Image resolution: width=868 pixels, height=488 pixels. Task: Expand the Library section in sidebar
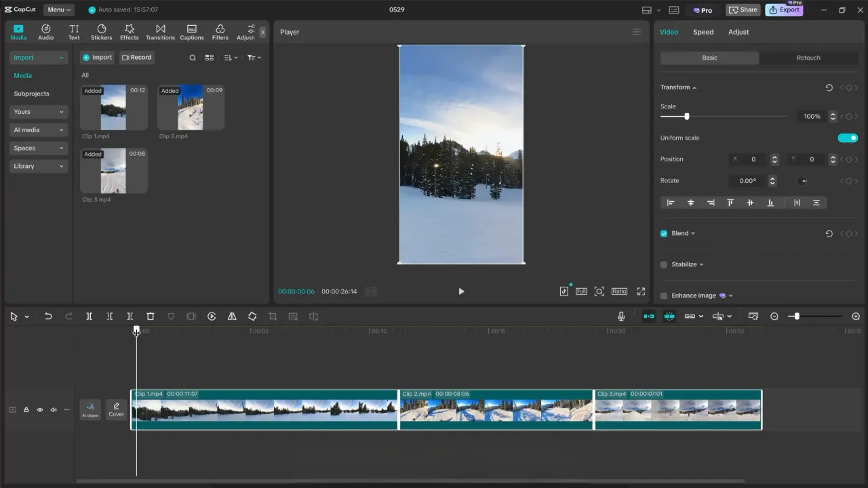(x=39, y=166)
